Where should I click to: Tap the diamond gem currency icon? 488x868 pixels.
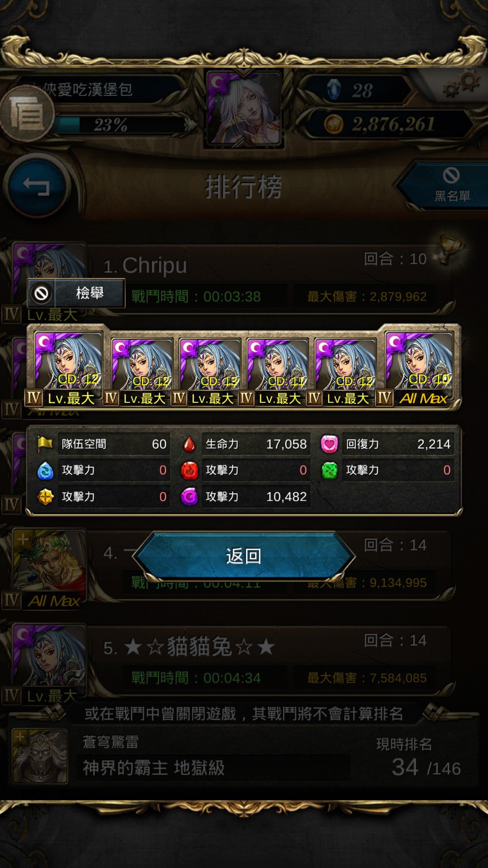(333, 89)
